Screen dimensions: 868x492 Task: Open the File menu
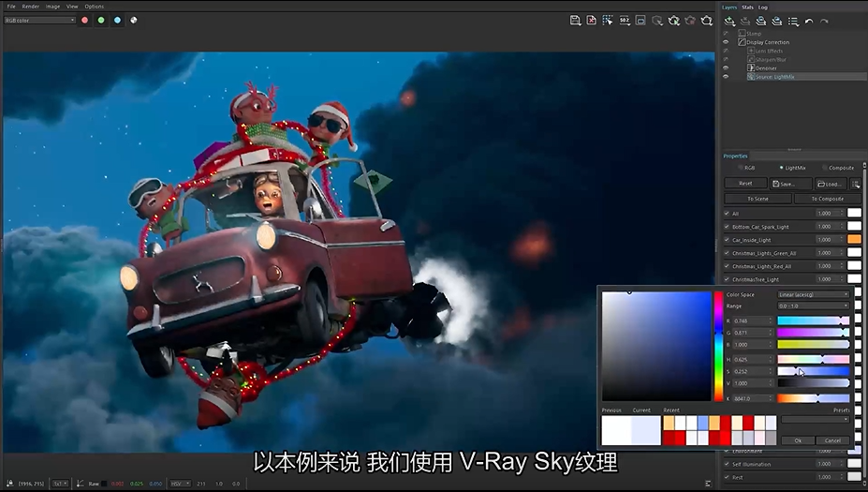[x=11, y=7]
